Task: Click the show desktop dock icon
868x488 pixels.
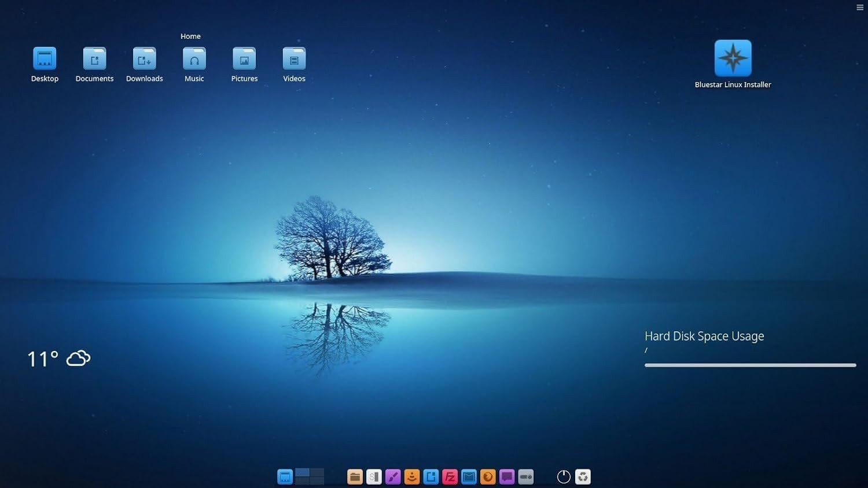Action: 285,476
